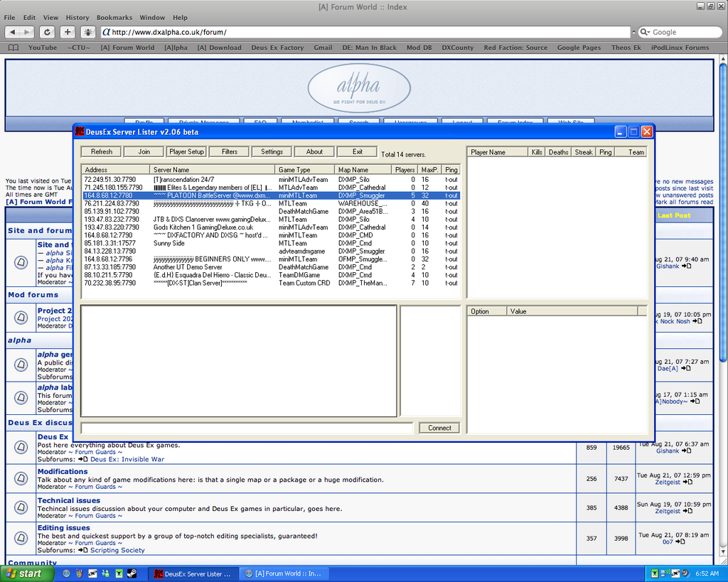Open the Modifications forum link

[x=63, y=472]
